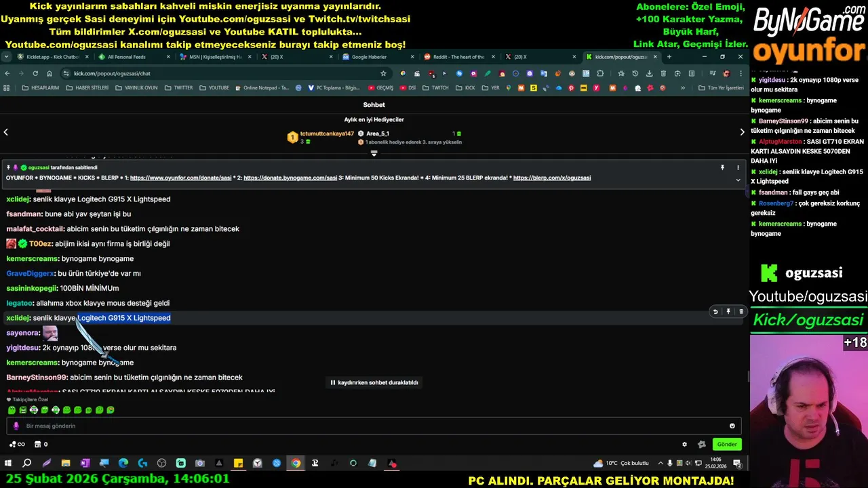Viewport: 868px width, 488px height.
Task: Click the purple microphone icon in message box
Action: point(16,426)
